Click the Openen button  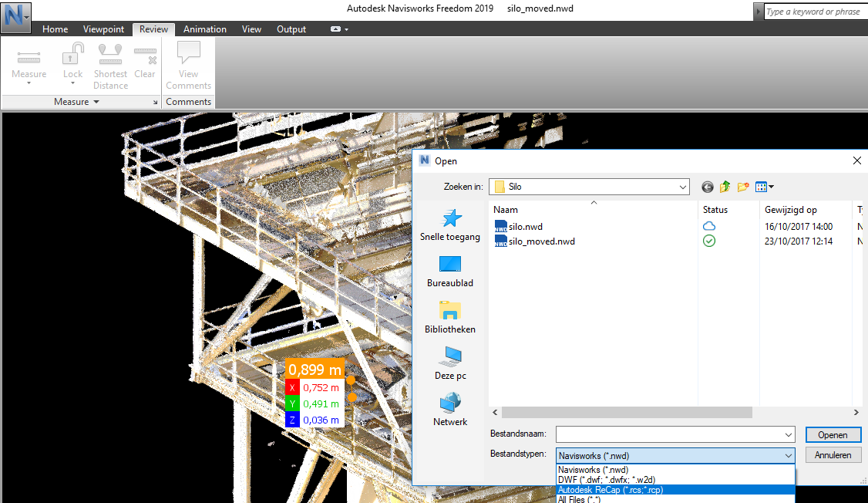point(833,435)
